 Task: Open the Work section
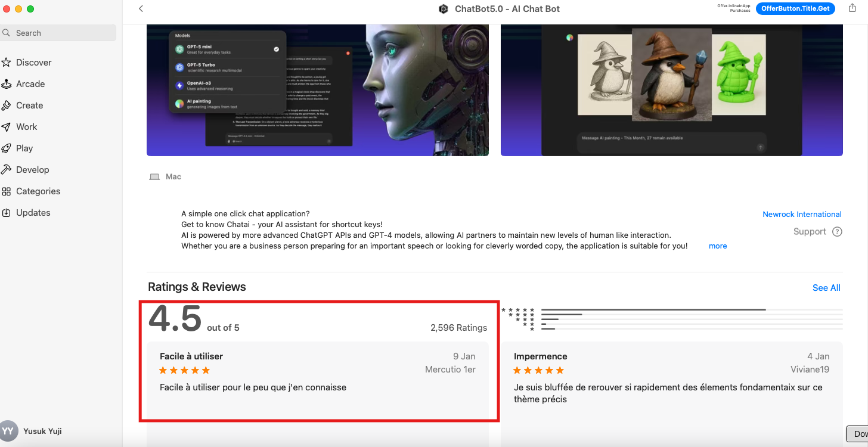click(x=26, y=126)
